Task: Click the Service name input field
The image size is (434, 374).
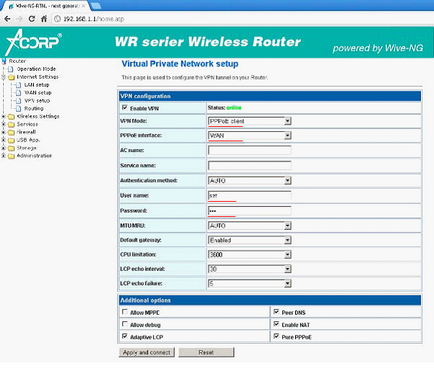Action: pyautogui.click(x=249, y=165)
